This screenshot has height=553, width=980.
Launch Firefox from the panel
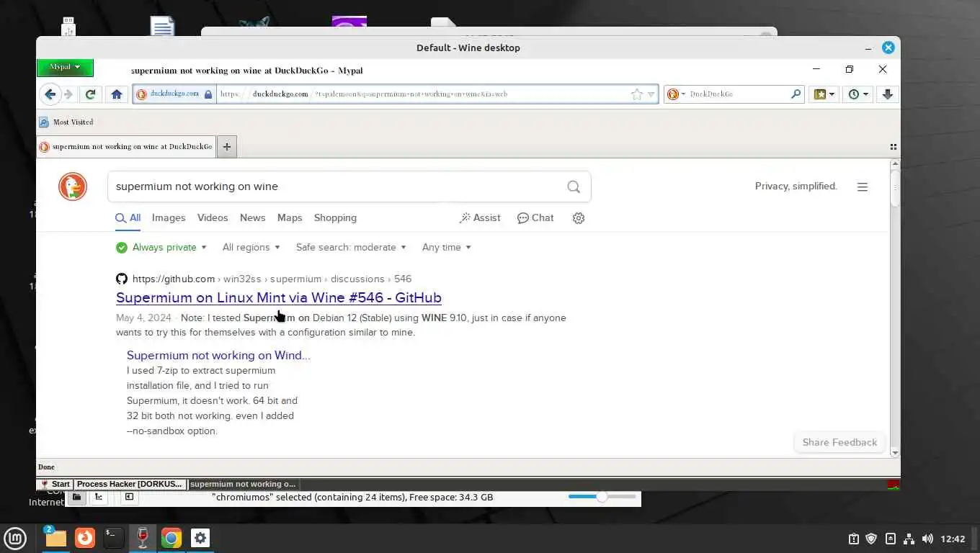click(x=85, y=538)
